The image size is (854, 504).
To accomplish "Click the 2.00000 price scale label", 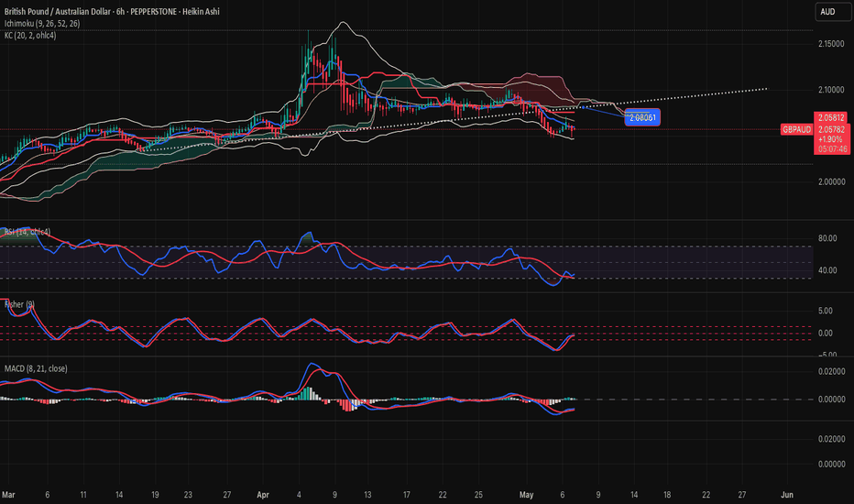I will 831,182.
